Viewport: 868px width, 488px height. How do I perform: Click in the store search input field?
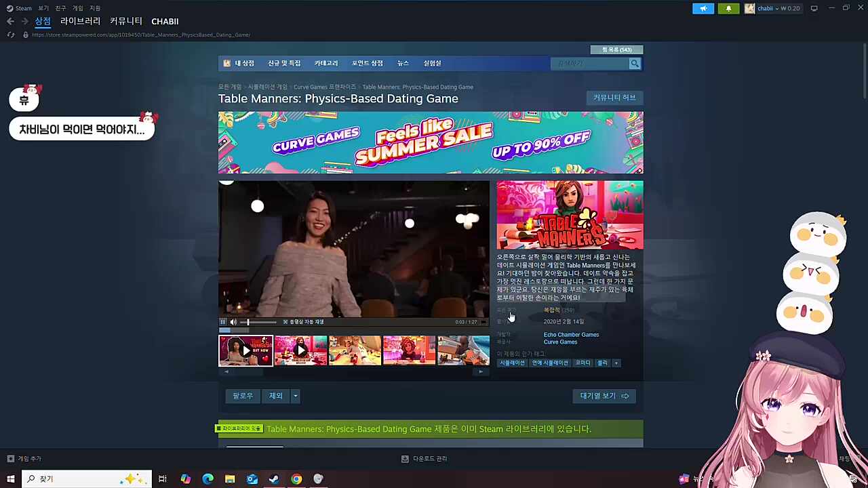(590, 64)
